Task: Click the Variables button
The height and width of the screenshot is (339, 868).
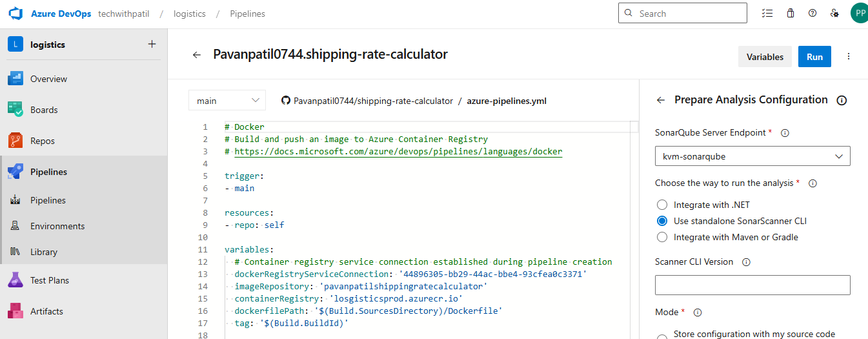Action: (x=765, y=57)
